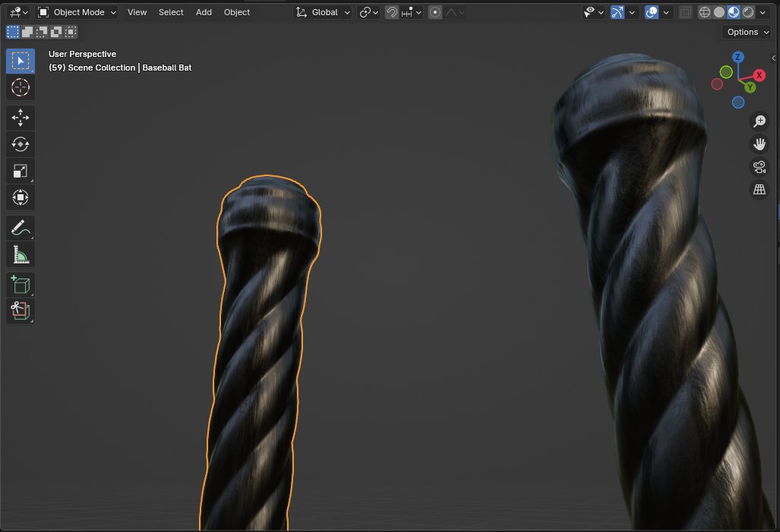Click the zoom magnifier in the viewport gizmos
The image size is (780, 532).
pyautogui.click(x=759, y=121)
